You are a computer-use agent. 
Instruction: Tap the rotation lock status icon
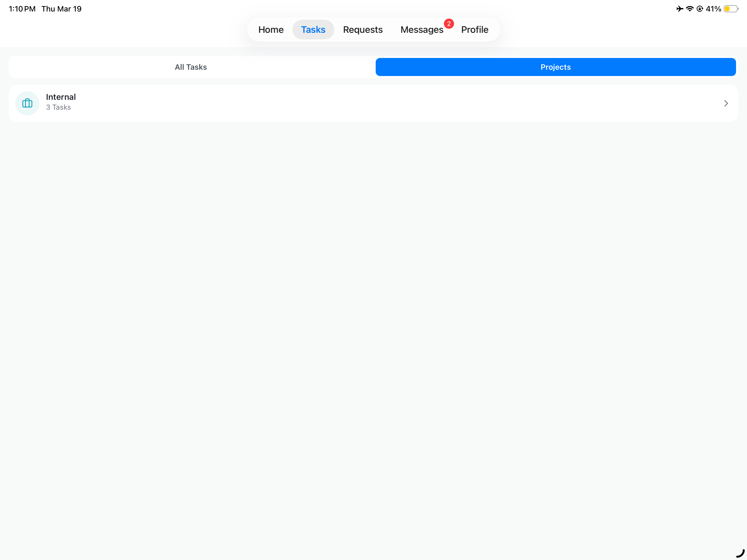(x=700, y=9)
